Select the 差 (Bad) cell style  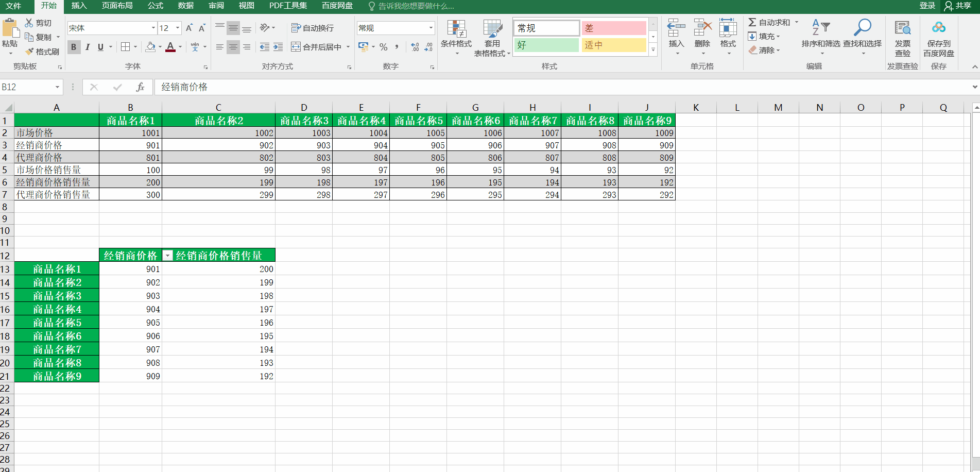pos(614,28)
